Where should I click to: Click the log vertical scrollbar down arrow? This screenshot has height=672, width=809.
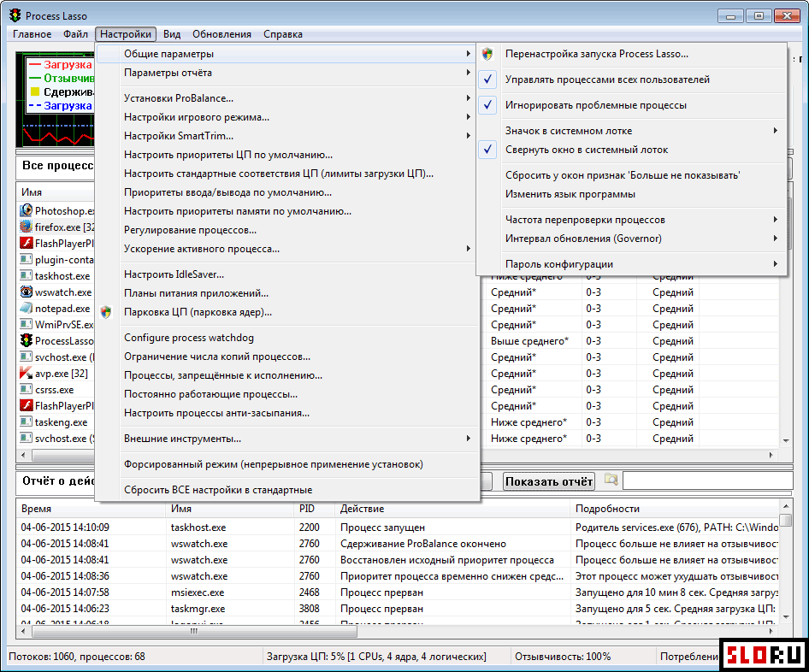786,616
